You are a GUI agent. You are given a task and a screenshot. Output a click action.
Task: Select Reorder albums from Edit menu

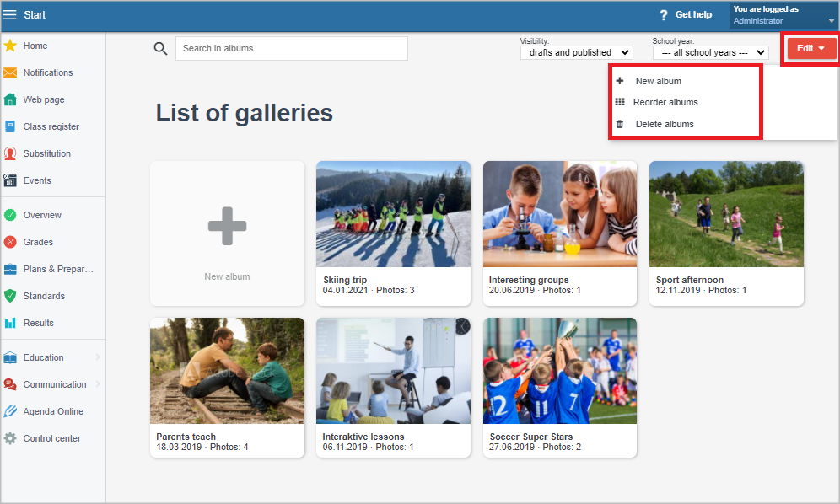[x=665, y=102]
